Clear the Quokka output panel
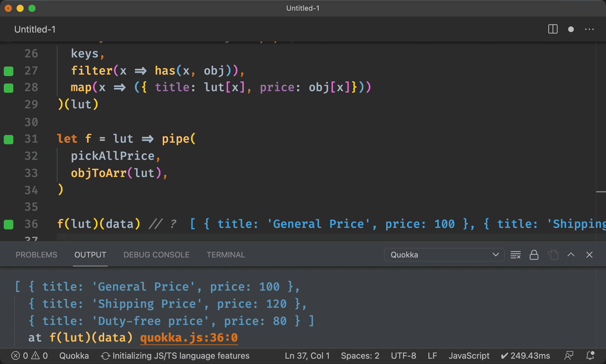 (x=515, y=255)
